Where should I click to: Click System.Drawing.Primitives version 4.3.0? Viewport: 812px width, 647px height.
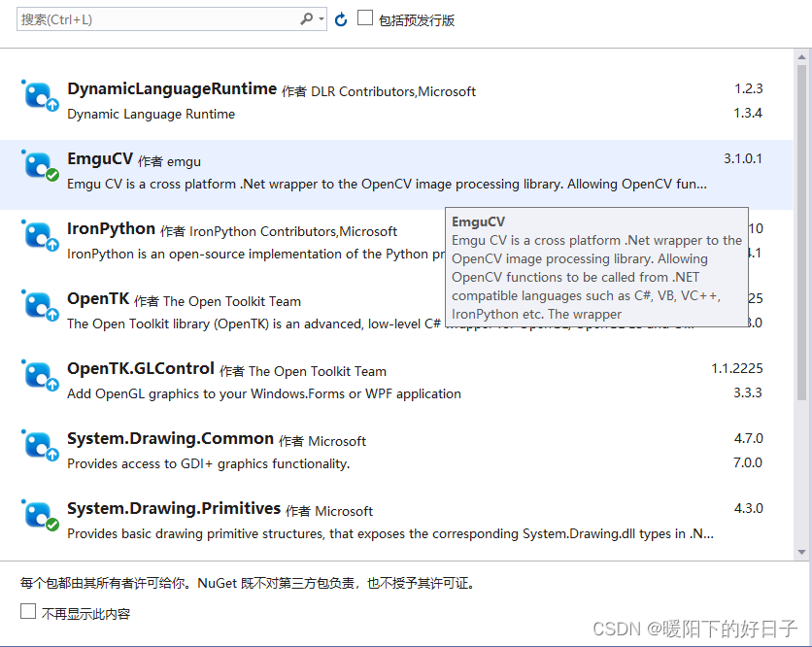point(748,509)
